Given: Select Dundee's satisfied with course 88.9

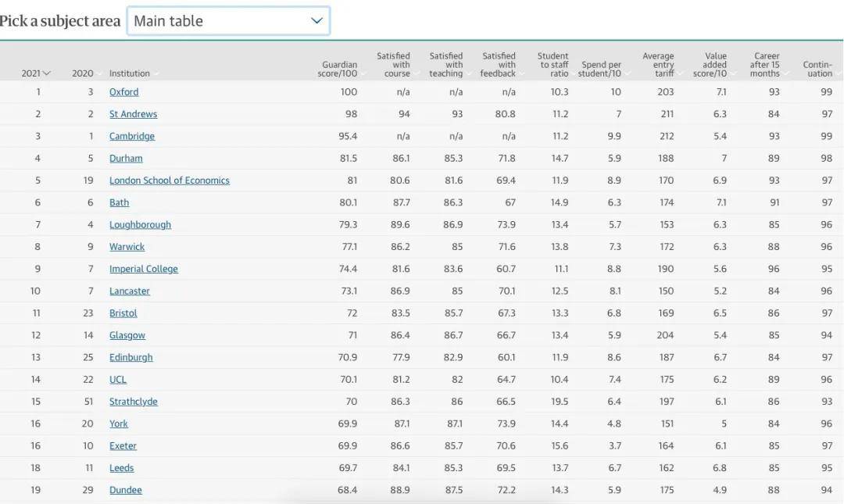Looking at the screenshot, I should click(400, 489).
